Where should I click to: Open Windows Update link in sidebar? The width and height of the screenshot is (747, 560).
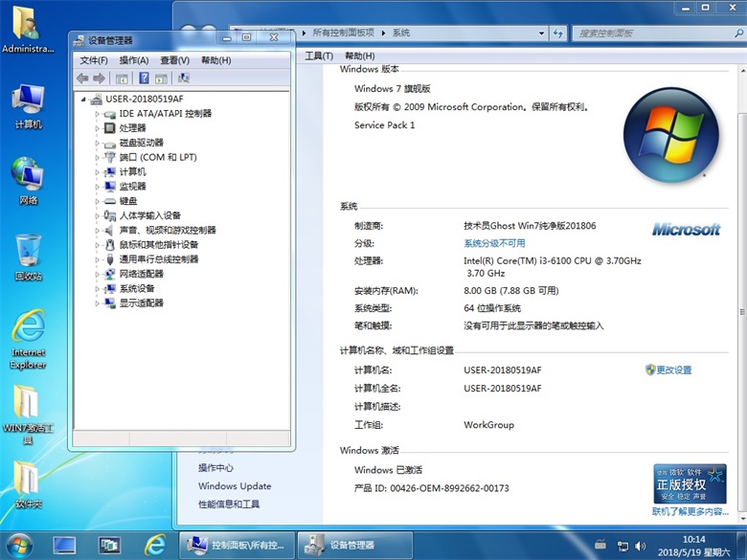pyautogui.click(x=235, y=486)
